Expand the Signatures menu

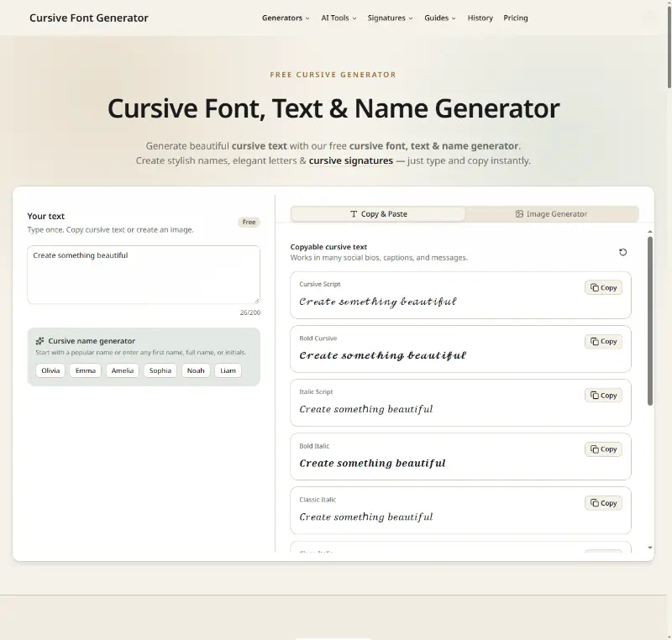tap(390, 18)
